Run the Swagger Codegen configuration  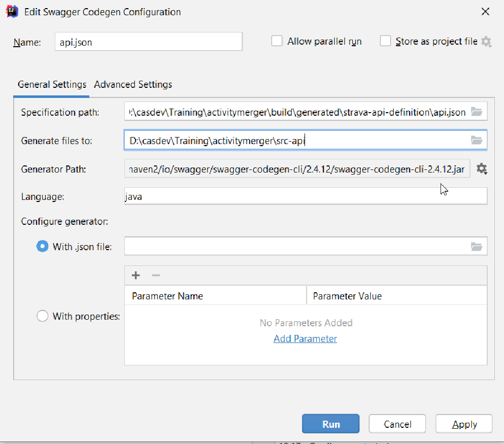[x=331, y=424]
